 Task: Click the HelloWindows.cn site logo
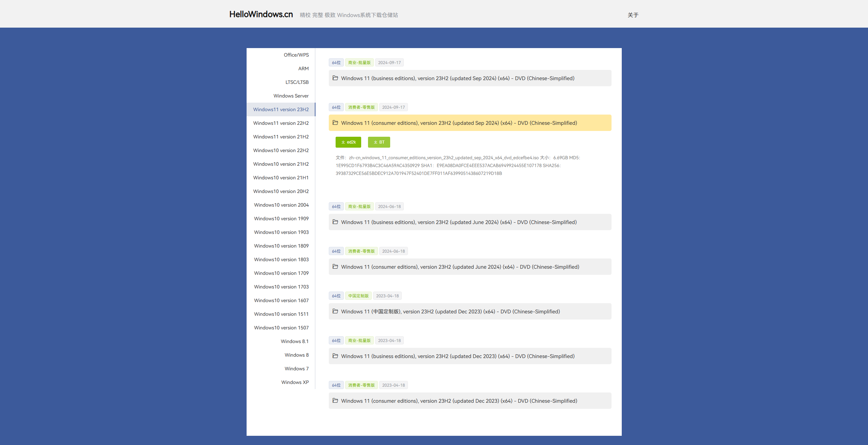click(x=261, y=14)
